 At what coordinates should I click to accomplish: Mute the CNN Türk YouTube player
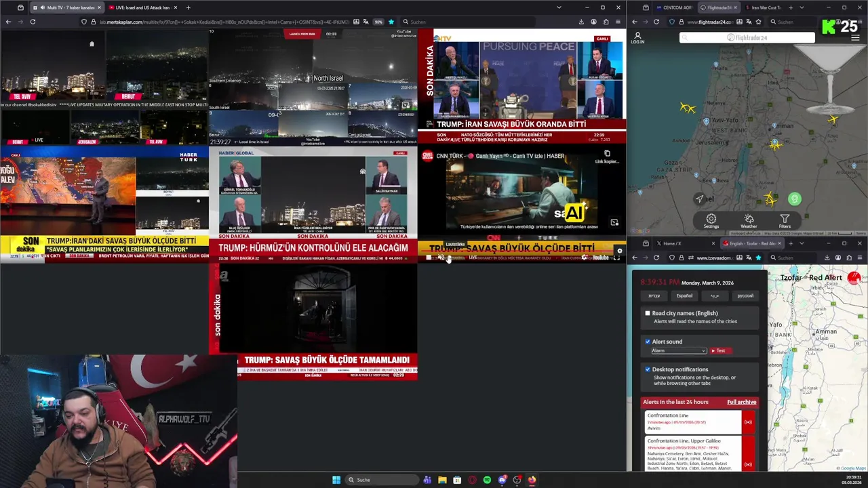[440, 258]
